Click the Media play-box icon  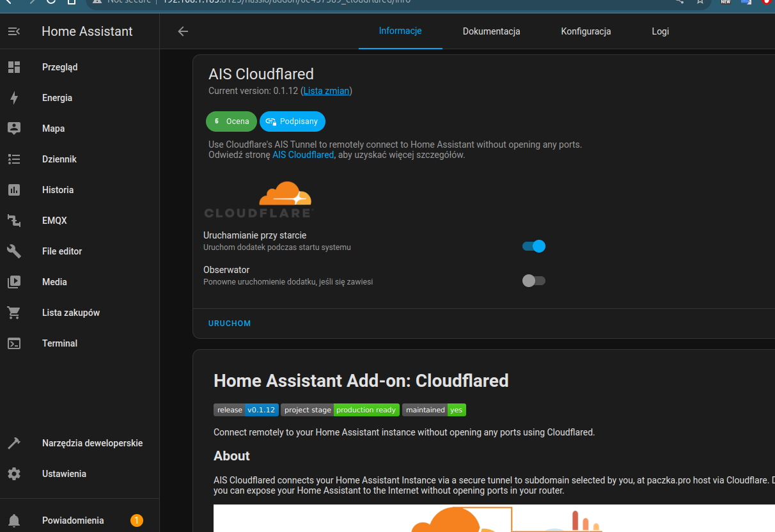point(14,282)
